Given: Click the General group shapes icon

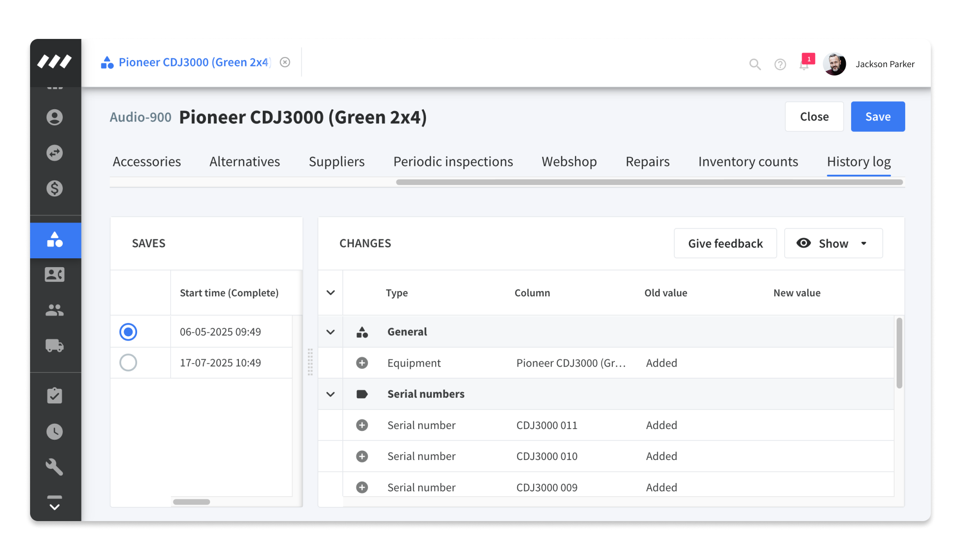Looking at the screenshot, I should (x=362, y=332).
